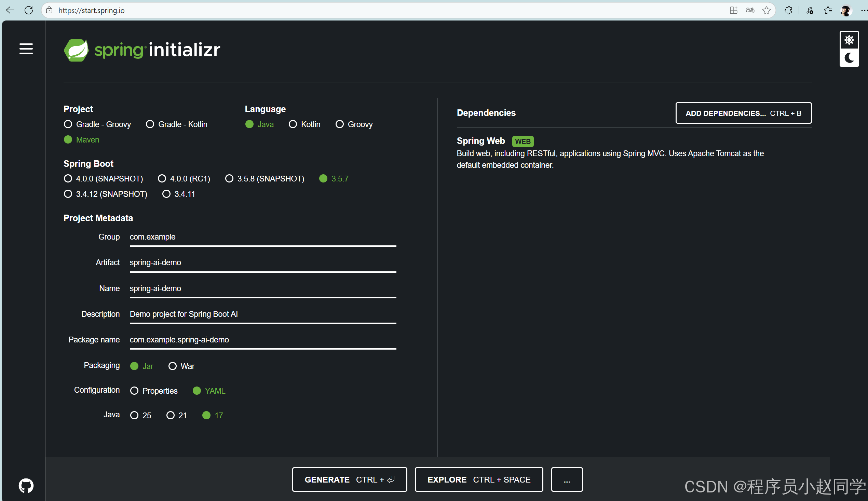Pick Java version 21
Image resolution: width=868 pixels, height=501 pixels.
click(x=170, y=415)
